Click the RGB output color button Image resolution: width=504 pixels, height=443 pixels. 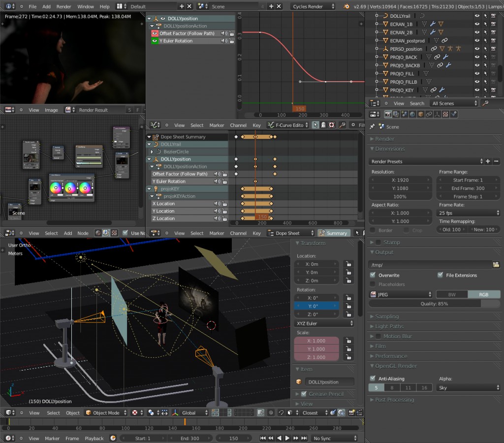coord(484,294)
